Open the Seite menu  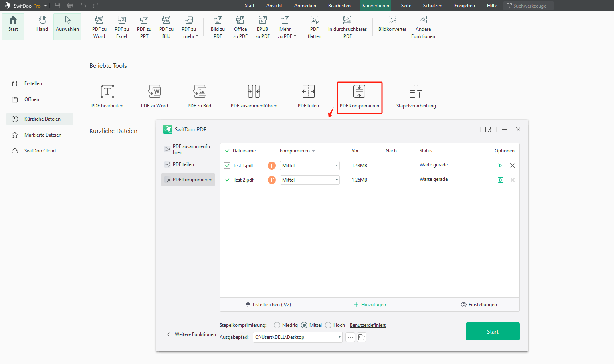406,6
